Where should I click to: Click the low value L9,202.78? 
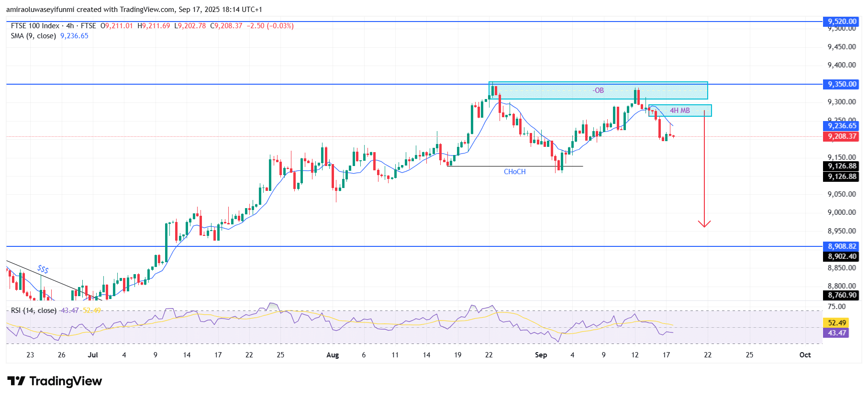pos(190,26)
